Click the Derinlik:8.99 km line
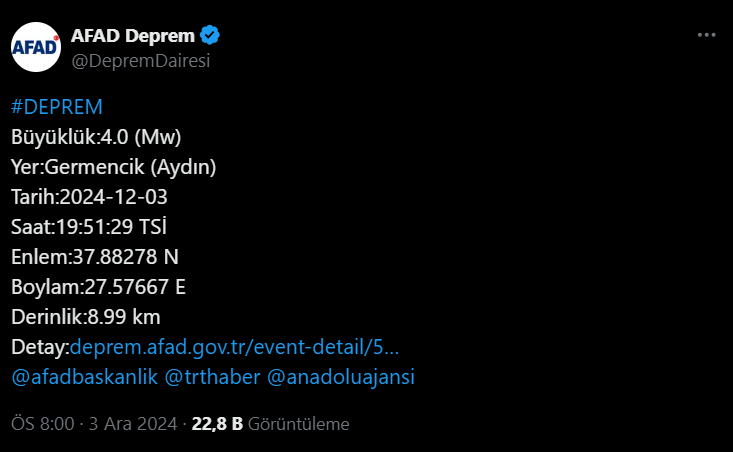This screenshot has height=452, width=733. [x=86, y=317]
